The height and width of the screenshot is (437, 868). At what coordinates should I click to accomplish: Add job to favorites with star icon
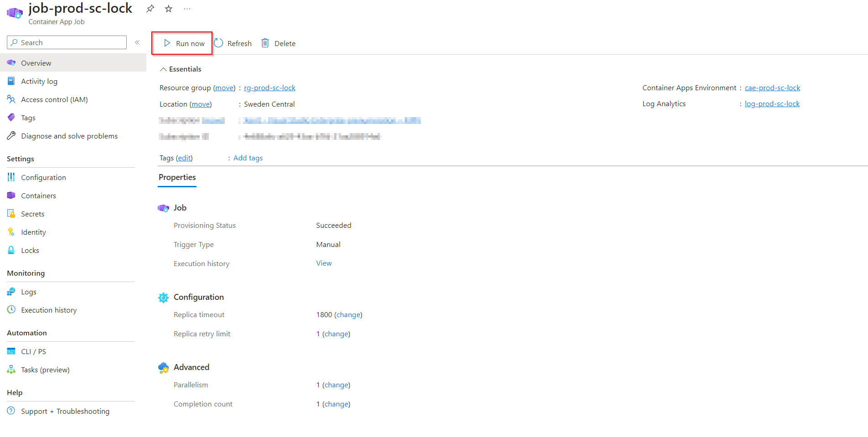coord(169,9)
